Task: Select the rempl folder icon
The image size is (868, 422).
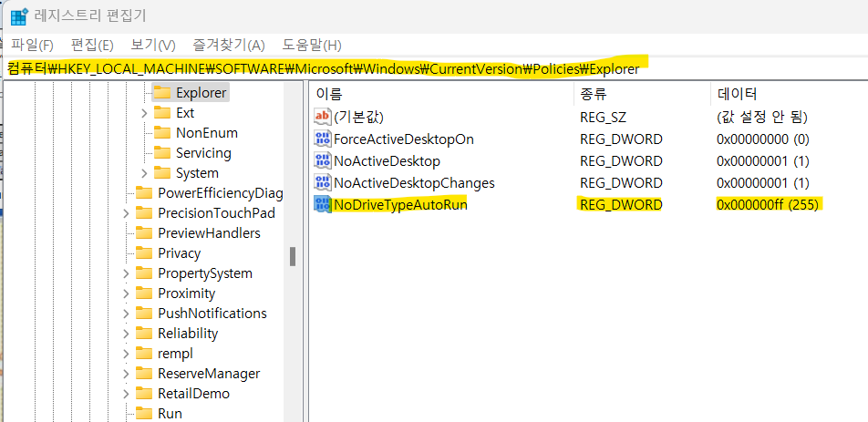Action: 143,354
